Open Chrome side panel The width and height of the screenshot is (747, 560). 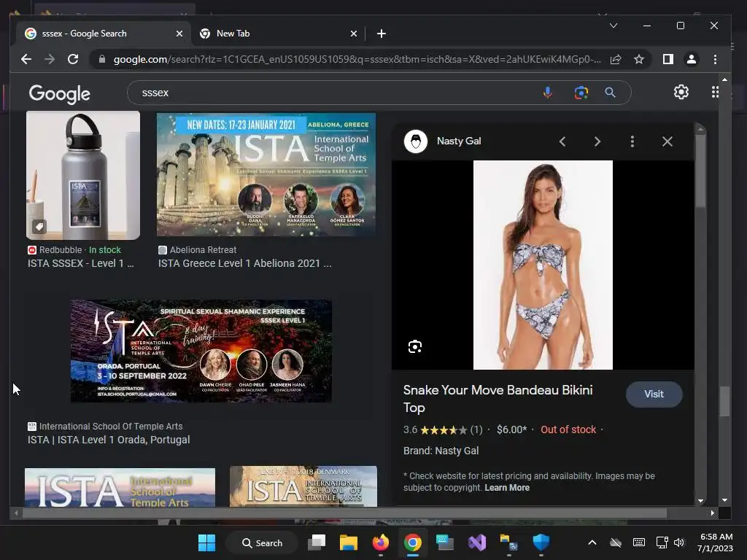click(x=668, y=59)
